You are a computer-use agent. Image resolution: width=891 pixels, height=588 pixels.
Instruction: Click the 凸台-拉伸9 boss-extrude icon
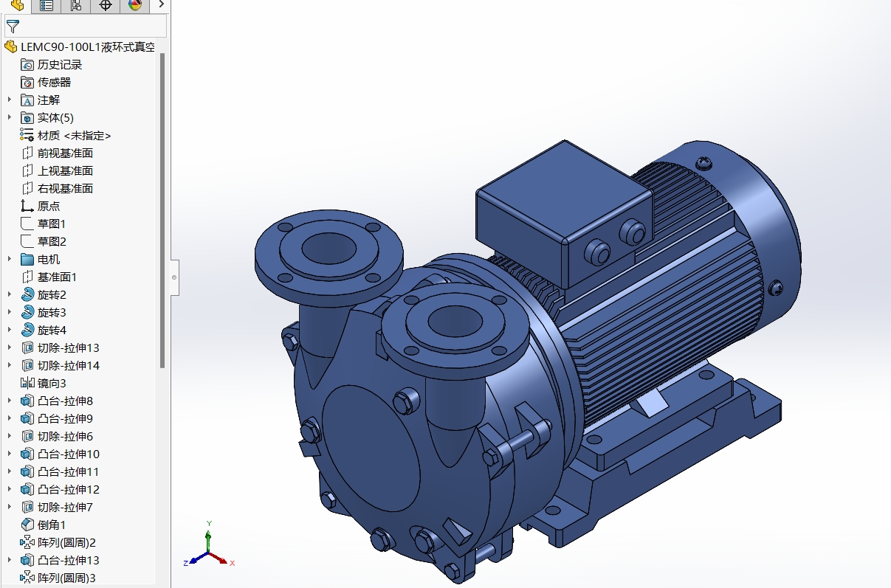[x=27, y=418]
